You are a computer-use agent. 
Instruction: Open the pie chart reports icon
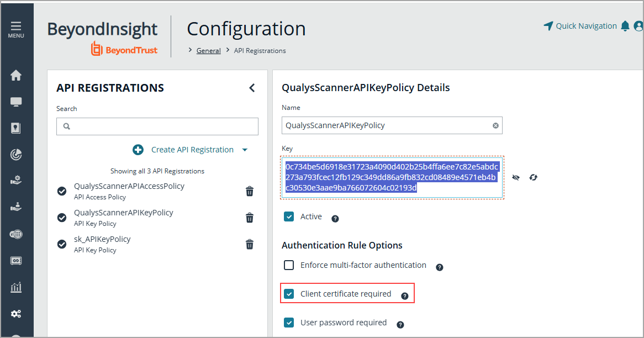[17, 155]
